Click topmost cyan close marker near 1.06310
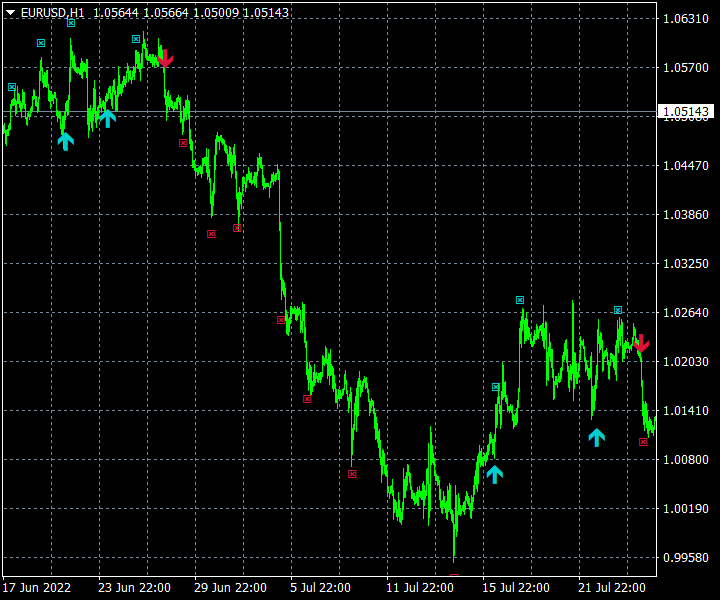This screenshot has width=720, height=600. coord(71,23)
